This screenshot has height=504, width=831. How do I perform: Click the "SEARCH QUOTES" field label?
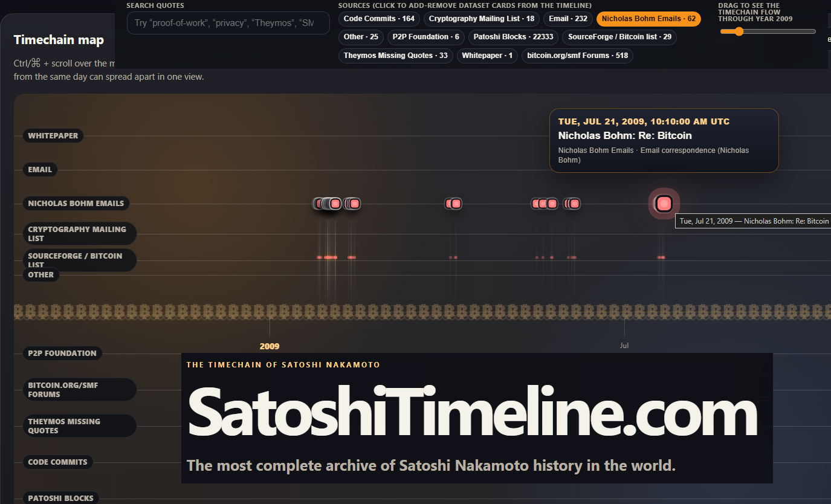[155, 5]
